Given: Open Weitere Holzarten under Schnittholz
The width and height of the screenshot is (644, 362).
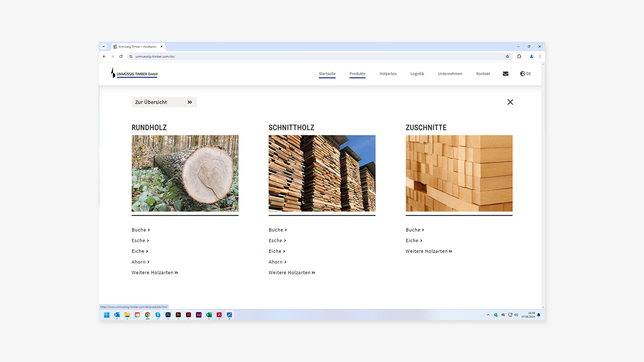Looking at the screenshot, I should [x=292, y=273].
